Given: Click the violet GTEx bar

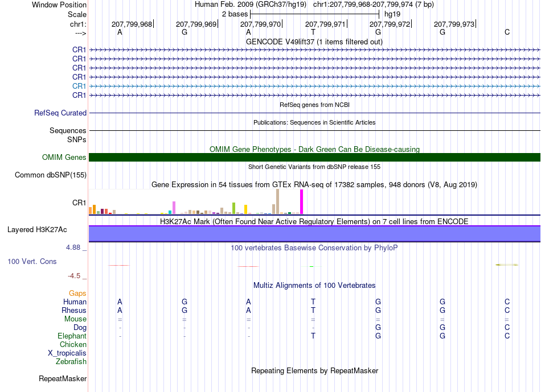Looking at the screenshot, I should [174, 208].
